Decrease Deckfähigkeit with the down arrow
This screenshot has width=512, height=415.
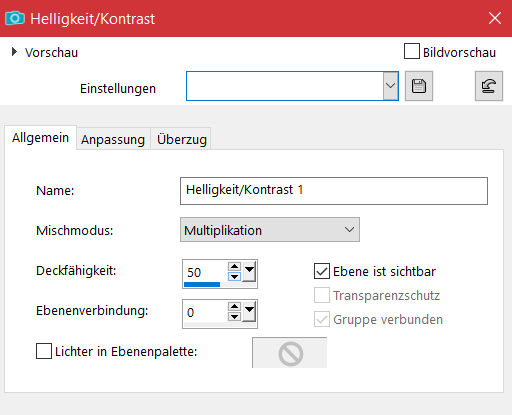coord(234,277)
